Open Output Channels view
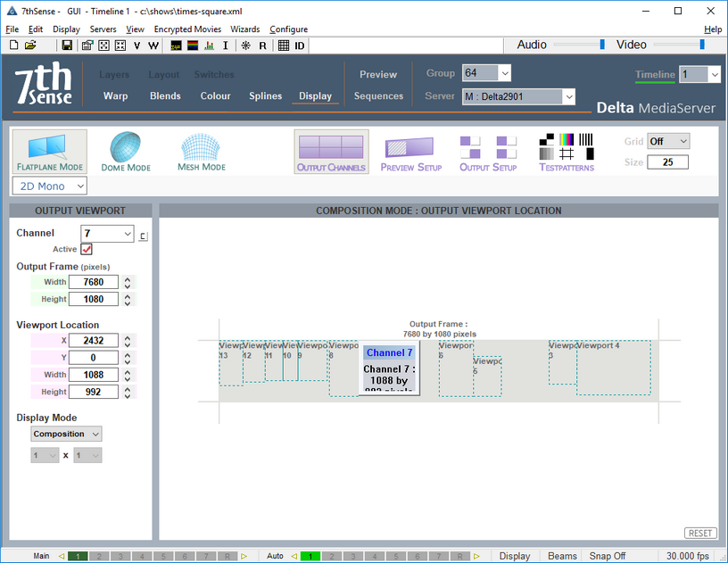The width and height of the screenshot is (728, 563). pos(332,152)
